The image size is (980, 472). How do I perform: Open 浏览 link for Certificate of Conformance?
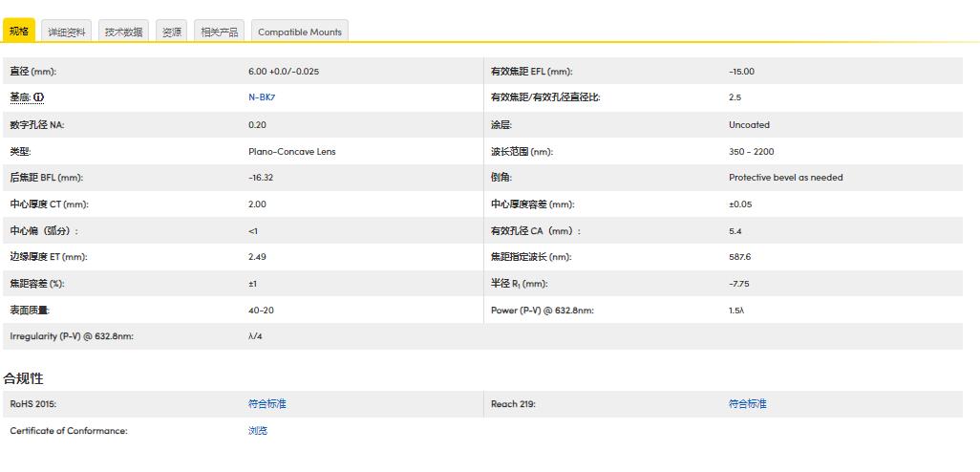coord(258,431)
